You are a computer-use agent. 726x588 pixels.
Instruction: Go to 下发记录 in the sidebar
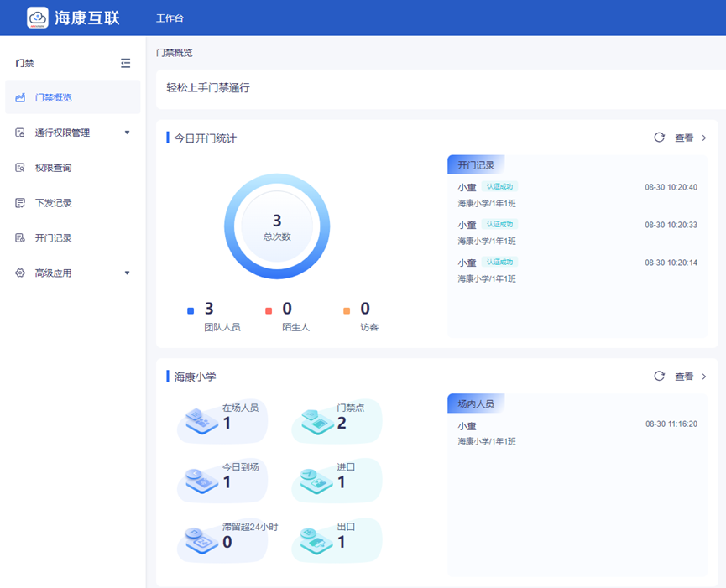53,203
